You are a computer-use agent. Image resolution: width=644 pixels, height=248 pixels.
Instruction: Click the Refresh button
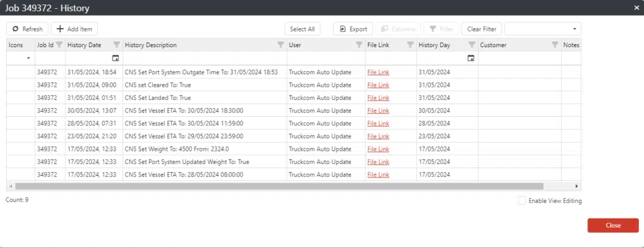tap(28, 29)
